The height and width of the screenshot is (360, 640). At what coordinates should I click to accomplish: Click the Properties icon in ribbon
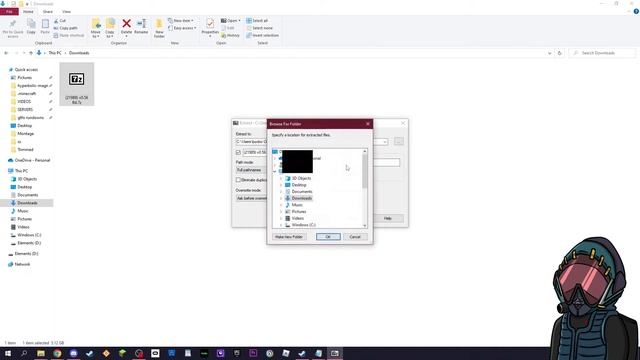click(x=210, y=24)
